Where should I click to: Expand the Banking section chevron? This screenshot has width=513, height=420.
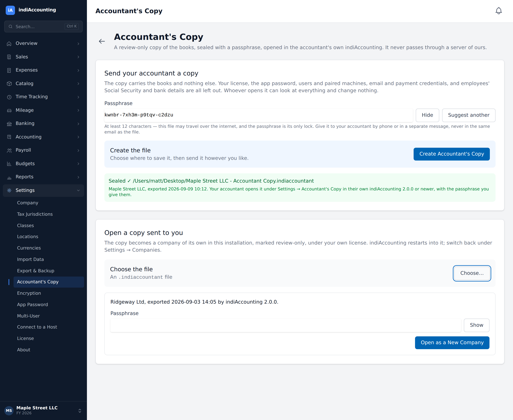[x=78, y=124]
